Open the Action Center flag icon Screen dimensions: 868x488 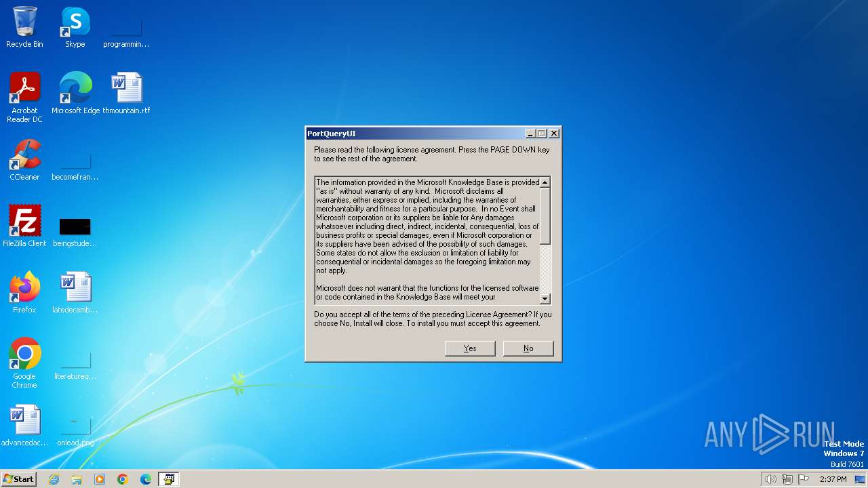click(x=804, y=479)
